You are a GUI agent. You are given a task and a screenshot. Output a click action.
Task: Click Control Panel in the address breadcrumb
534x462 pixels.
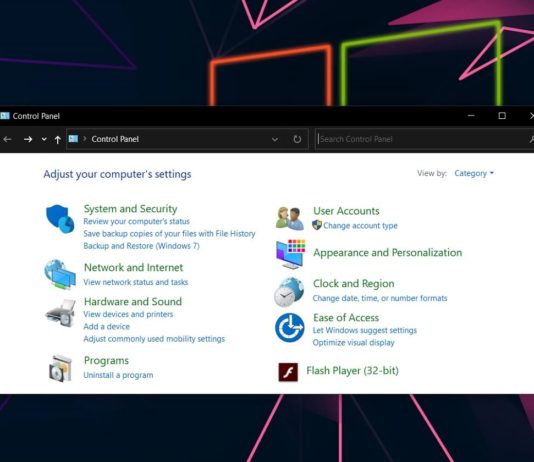tap(115, 139)
